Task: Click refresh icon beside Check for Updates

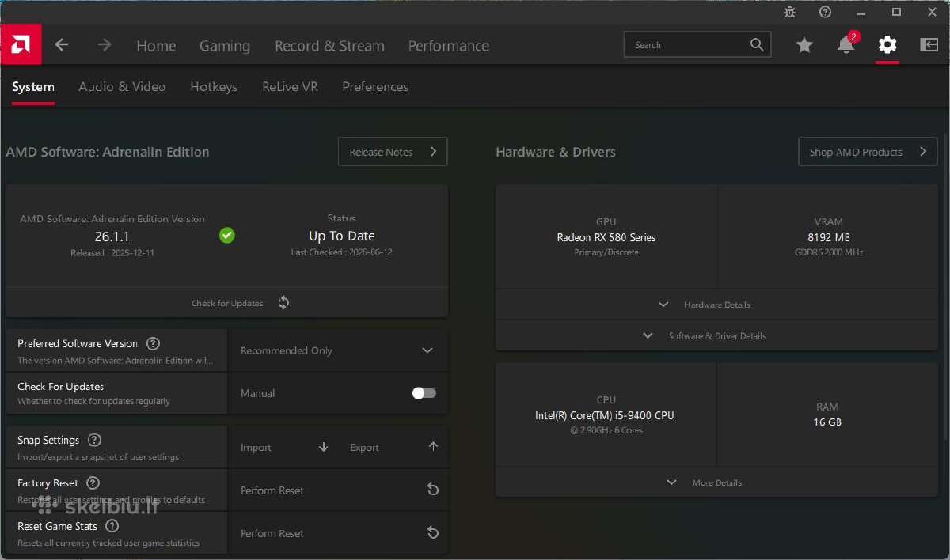Action: (x=283, y=303)
